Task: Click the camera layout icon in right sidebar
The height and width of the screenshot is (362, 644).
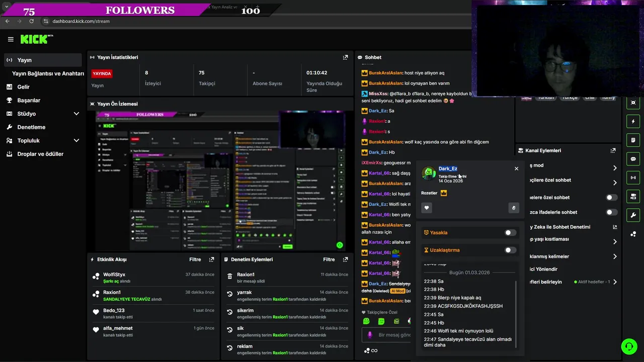Action: pyautogui.click(x=633, y=196)
